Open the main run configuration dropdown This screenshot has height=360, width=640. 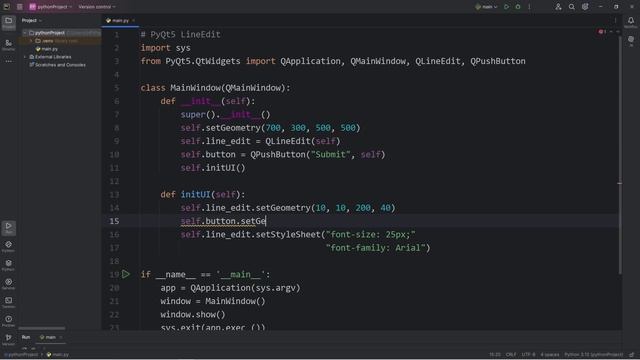(486, 7)
